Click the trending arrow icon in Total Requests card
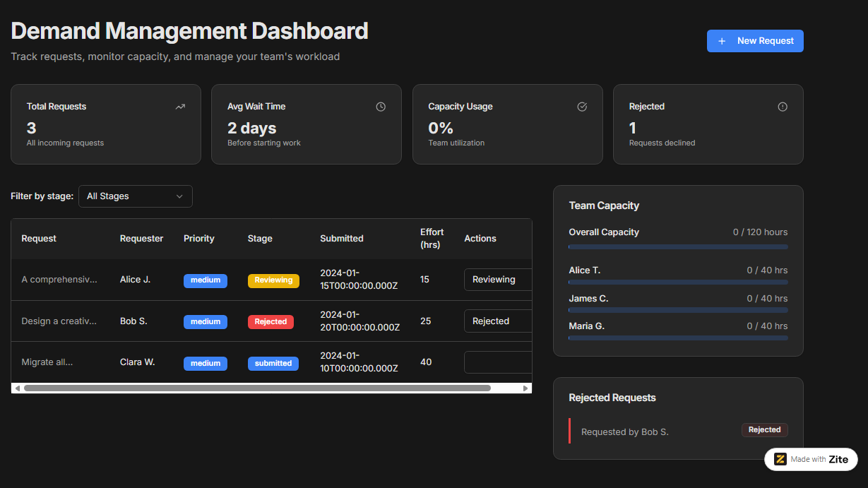The image size is (868, 488). point(180,107)
